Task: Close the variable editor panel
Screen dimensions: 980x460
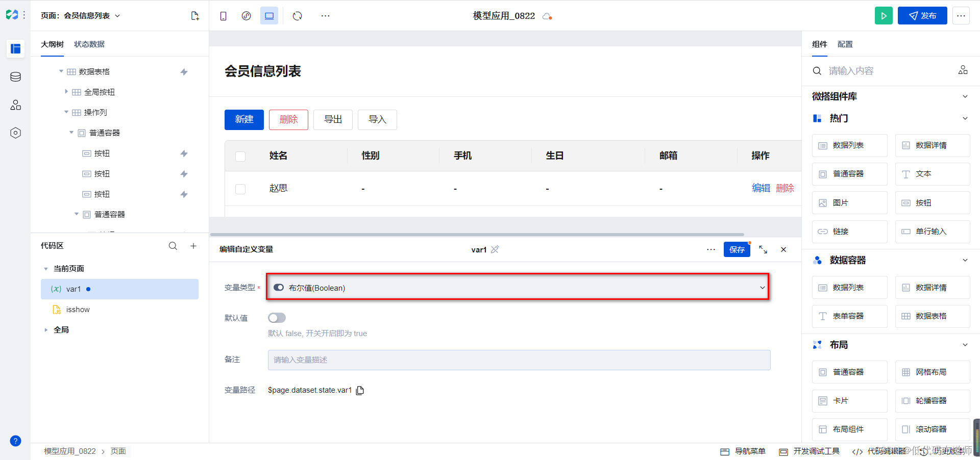Action: 783,249
